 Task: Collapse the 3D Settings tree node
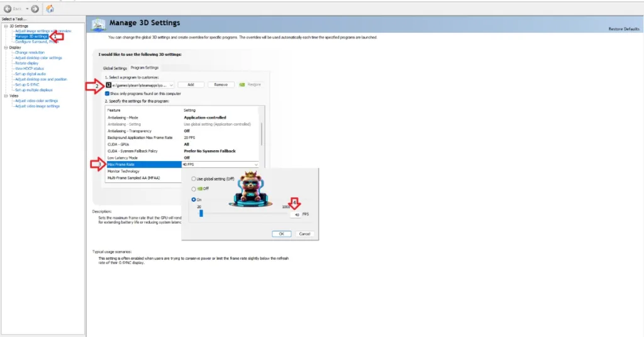[6, 26]
